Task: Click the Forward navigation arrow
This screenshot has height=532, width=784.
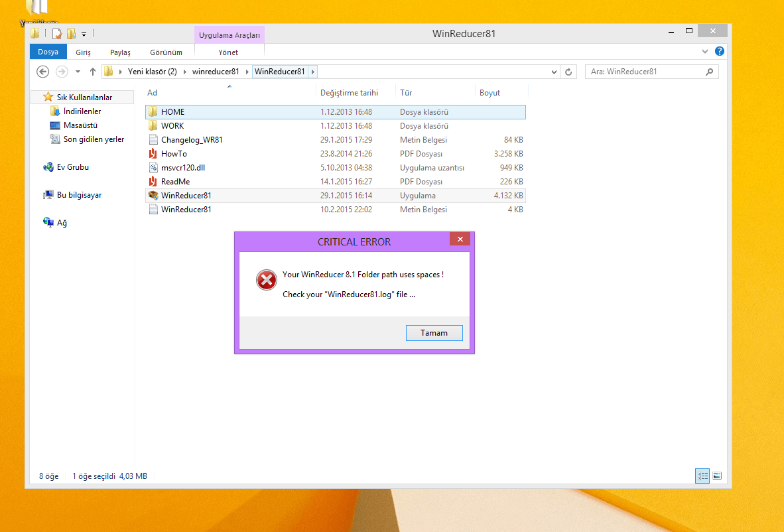Action: coord(62,72)
